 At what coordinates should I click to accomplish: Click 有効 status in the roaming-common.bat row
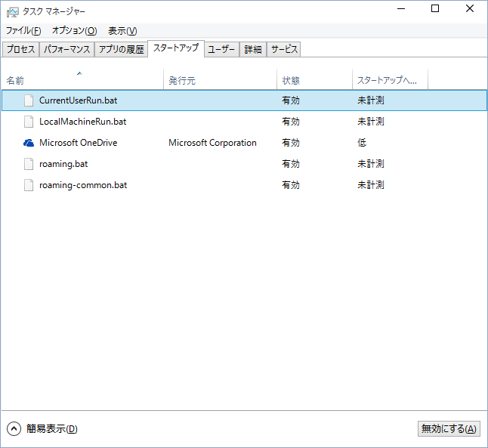click(291, 185)
